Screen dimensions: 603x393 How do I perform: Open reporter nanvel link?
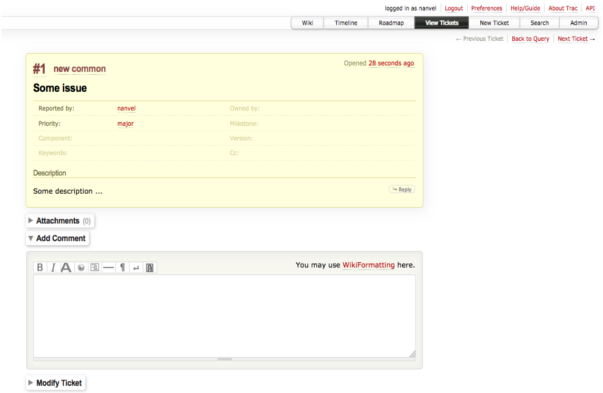pos(127,108)
